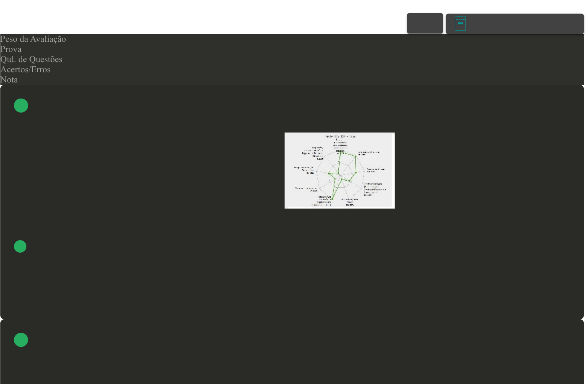Click the leftmost green data point on chart
The width and height of the screenshot is (588, 384).
(329, 174)
